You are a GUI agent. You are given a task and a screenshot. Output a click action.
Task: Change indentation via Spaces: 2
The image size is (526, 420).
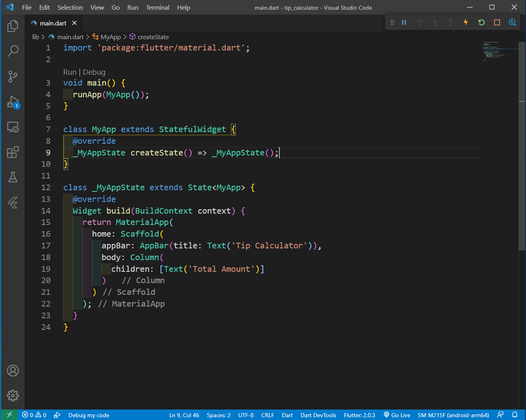click(x=218, y=415)
